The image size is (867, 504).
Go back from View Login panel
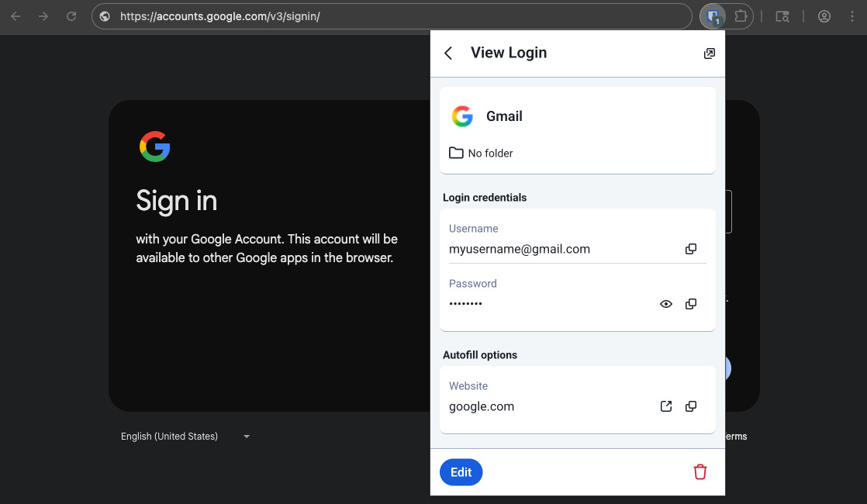[x=448, y=53]
